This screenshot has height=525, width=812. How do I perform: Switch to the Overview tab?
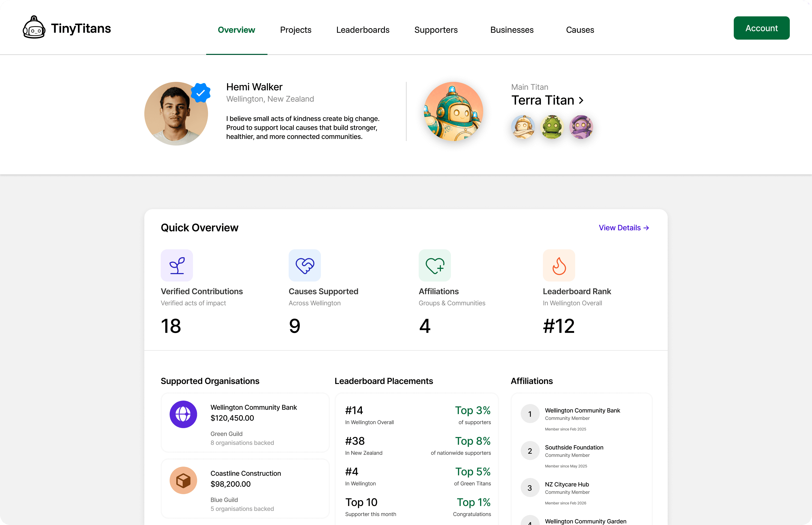pyautogui.click(x=236, y=30)
